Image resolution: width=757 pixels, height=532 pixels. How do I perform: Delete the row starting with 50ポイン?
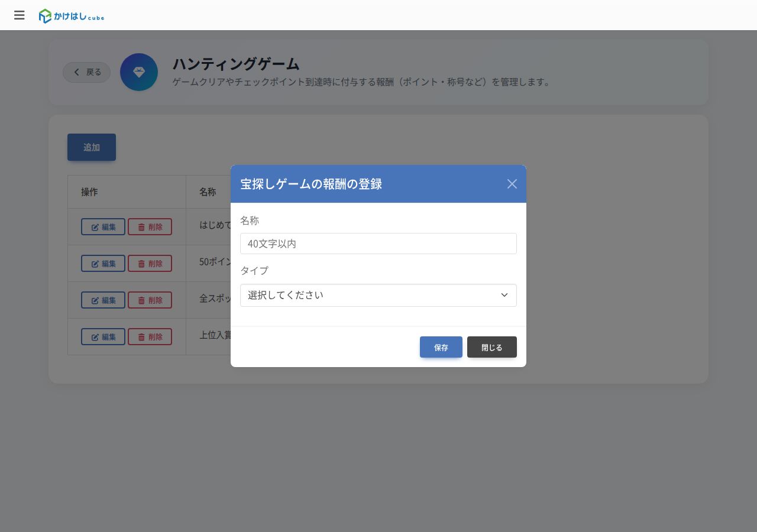[150, 264]
